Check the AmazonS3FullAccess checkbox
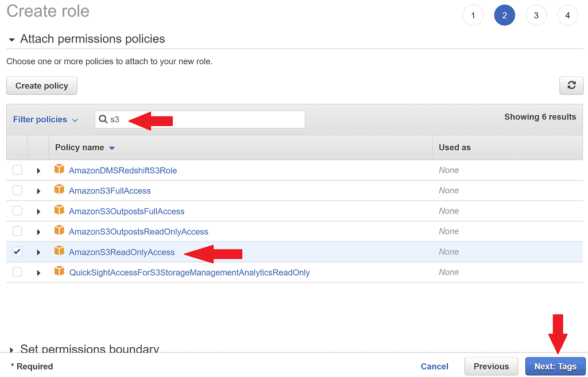The height and width of the screenshot is (377, 588). point(17,190)
